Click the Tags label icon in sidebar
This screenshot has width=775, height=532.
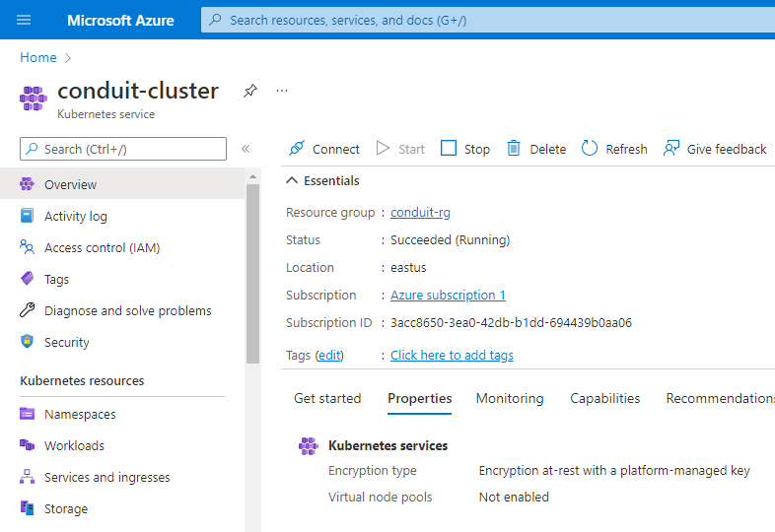(x=28, y=278)
